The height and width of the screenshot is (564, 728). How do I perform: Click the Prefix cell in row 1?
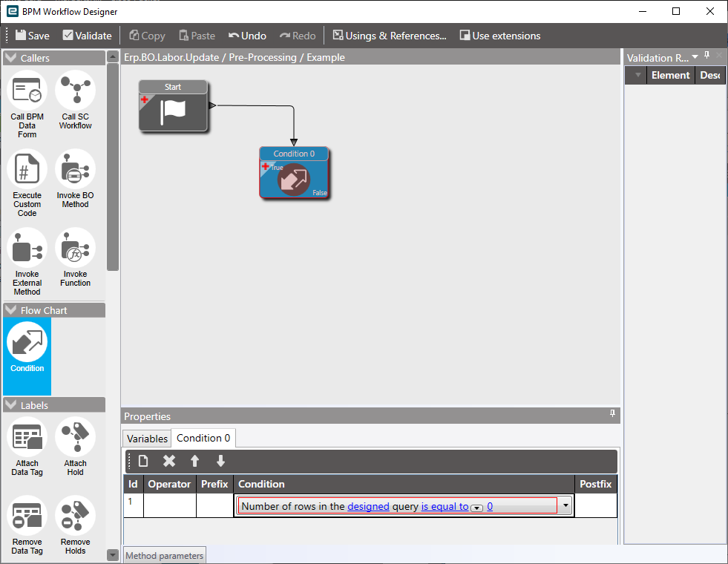tap(215, 505)
